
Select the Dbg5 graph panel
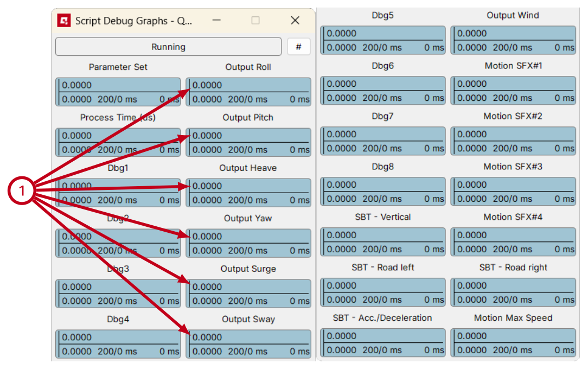(383, 40)
